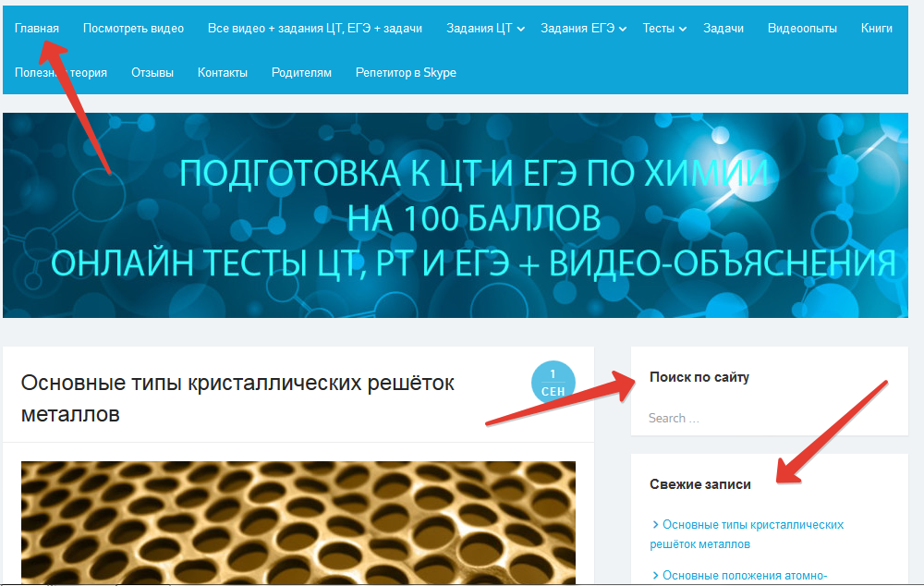This screenshot has width=924, height=586.
Task: Open article title Основные типы кристаллических решёток металлов
Action: pos(237,398)
